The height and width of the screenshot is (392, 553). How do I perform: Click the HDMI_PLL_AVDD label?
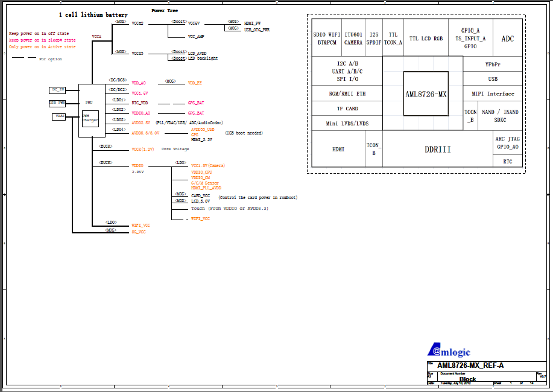pos(206,188)
